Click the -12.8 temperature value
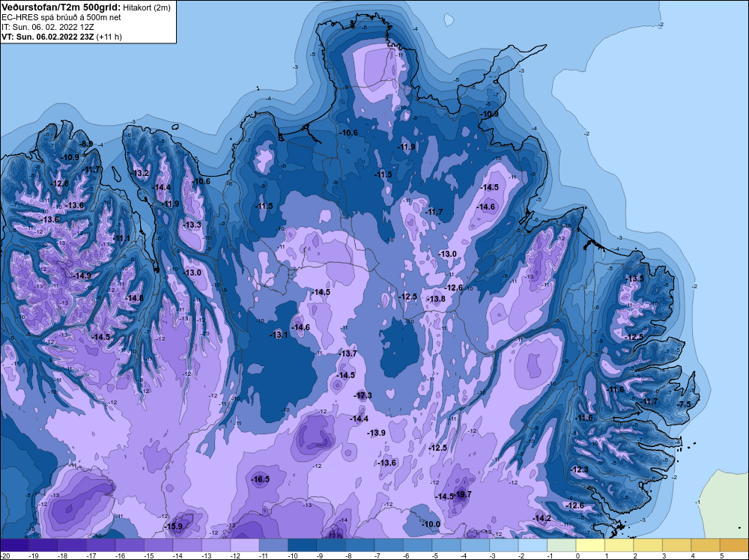This screenshot has width=749, height=560. 60,183
